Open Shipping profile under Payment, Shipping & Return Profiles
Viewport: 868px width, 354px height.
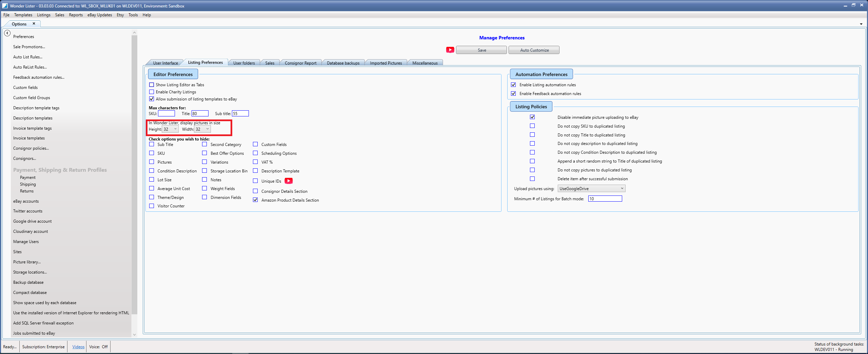pos(28,184)
